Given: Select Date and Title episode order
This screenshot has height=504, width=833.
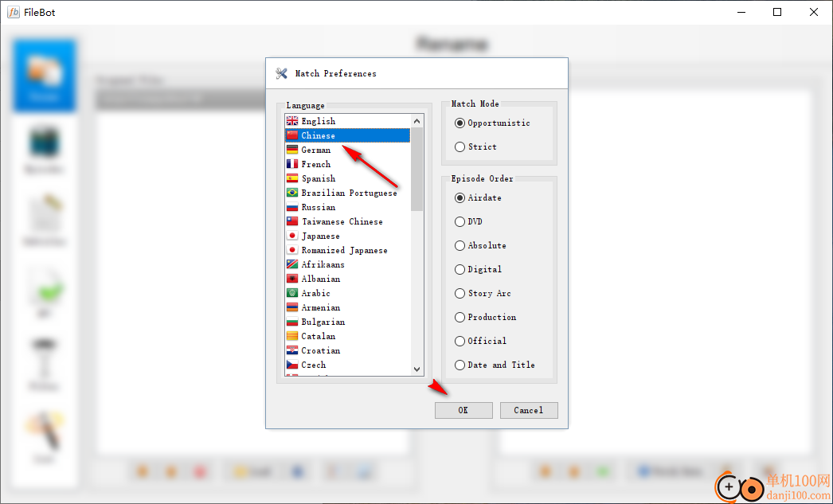Looking at the screenshot, I should coord(495,365).
